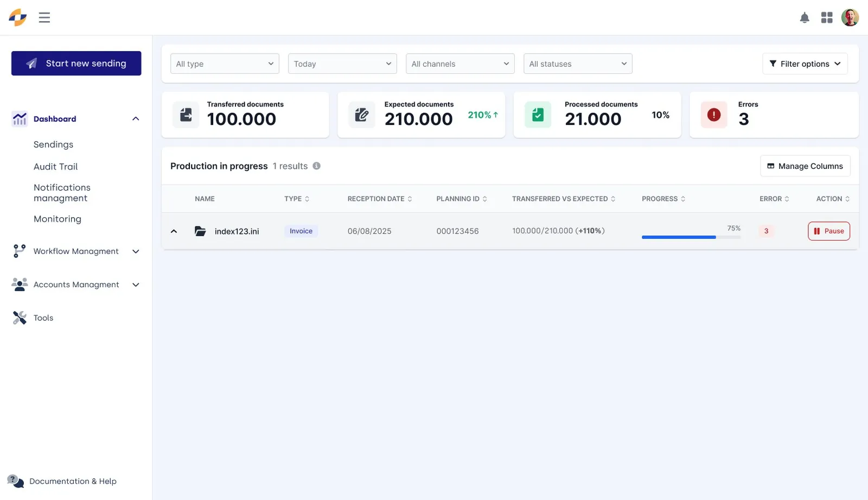This screenshot has width=868, height=500.
Task: Click the notifications bell icon
Action: [x=805, y=18]
